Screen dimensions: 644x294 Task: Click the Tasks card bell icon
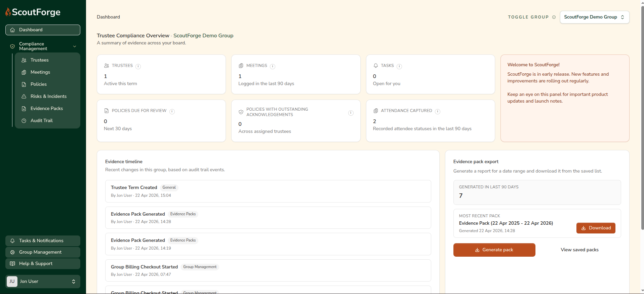(x=376, y=66)
